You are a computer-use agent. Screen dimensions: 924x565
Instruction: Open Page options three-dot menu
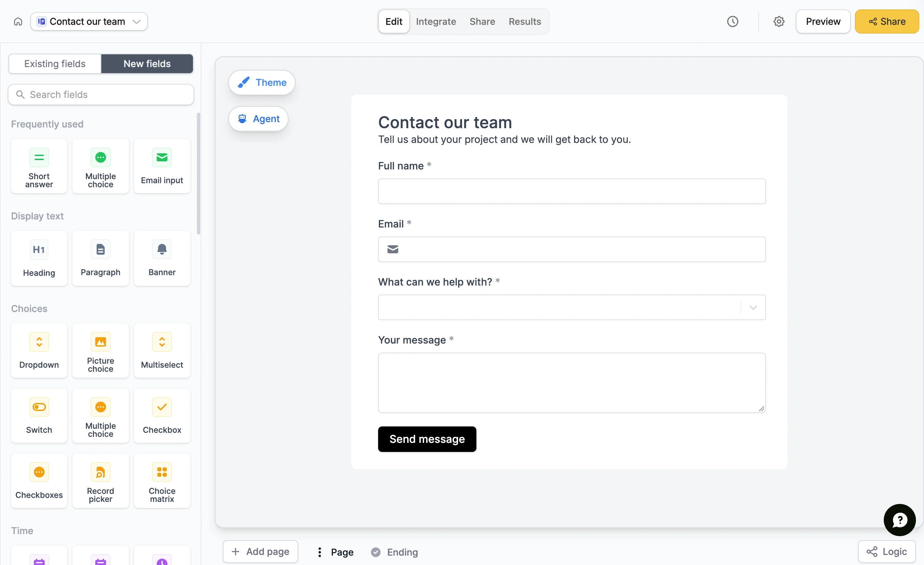tap(319, 552)
